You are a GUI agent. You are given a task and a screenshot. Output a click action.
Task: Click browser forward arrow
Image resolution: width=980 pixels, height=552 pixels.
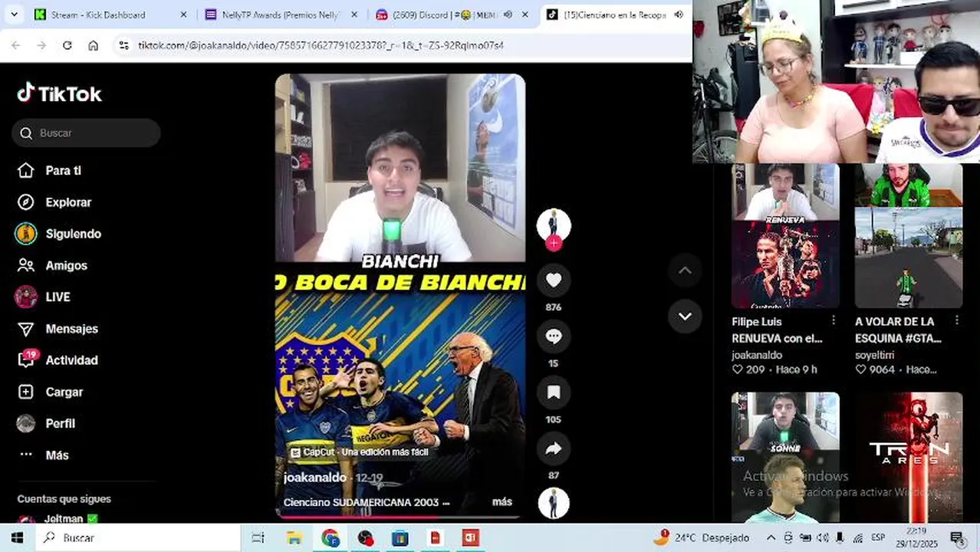point(41,45)
